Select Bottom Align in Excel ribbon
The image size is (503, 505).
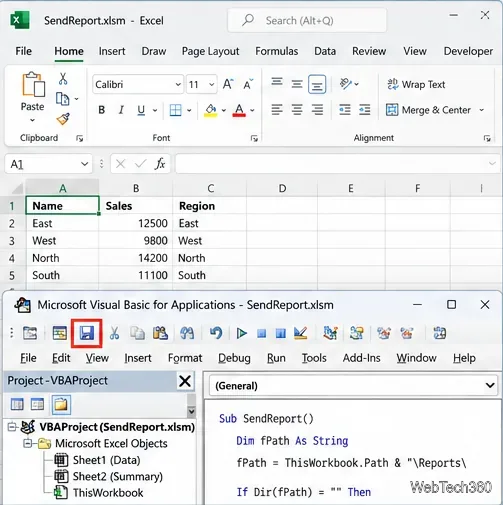317,84
